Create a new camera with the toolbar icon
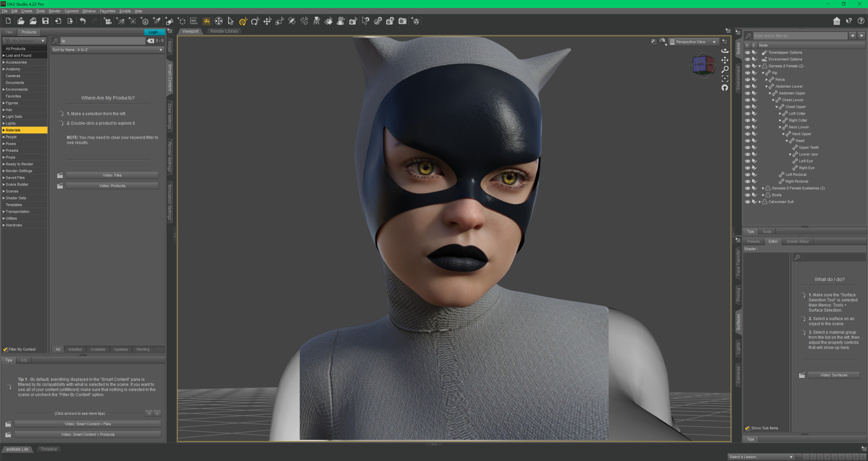This screenshot has width=868, height=461. [x=108, y=21]
